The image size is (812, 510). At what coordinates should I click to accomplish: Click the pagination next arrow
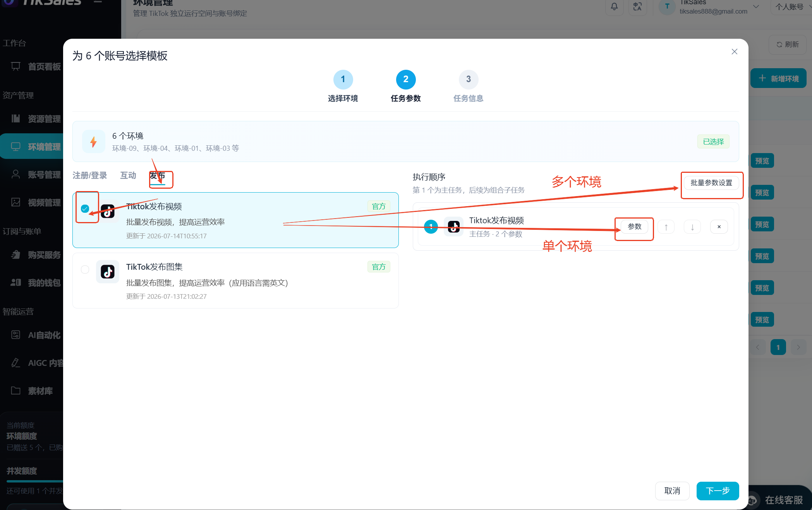tap(798, 347)
